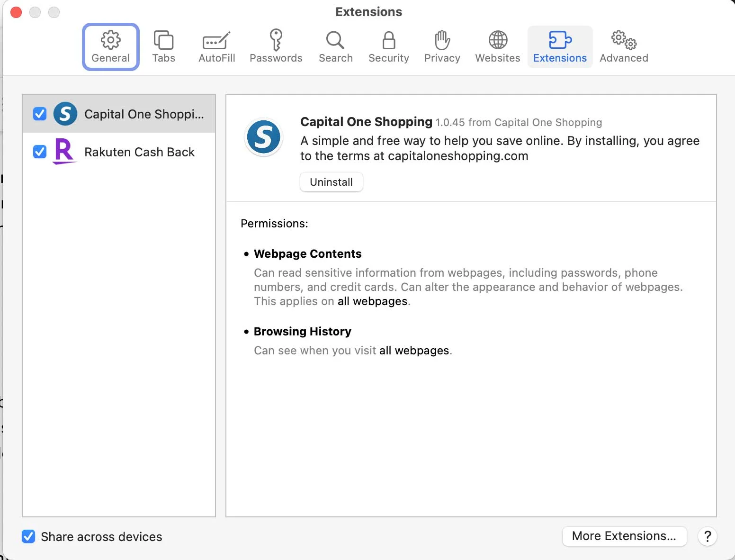Select the Extensions preferences pane

click(560, 47)
